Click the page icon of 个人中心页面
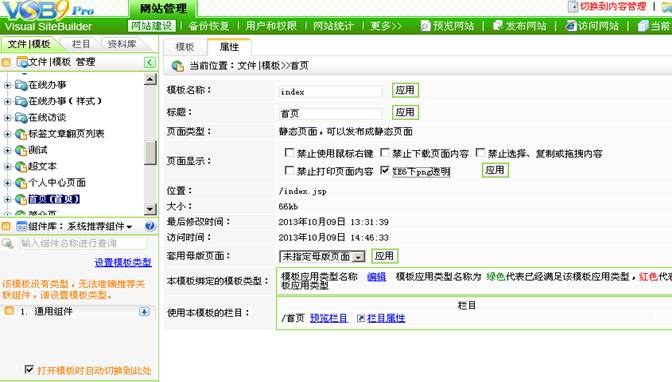The image size is (672, 382). click(x=21, y=183)
